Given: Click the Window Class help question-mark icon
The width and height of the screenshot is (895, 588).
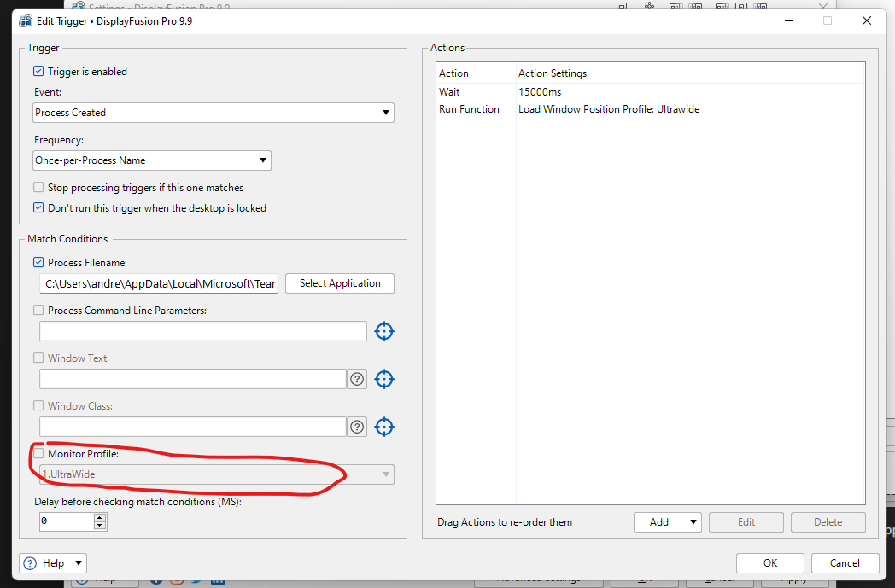Looking at the screenshot, I should [357, 427].
